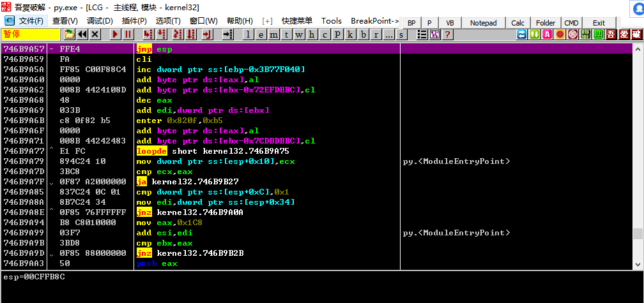Go to address black arrow icon

(228, 34)
